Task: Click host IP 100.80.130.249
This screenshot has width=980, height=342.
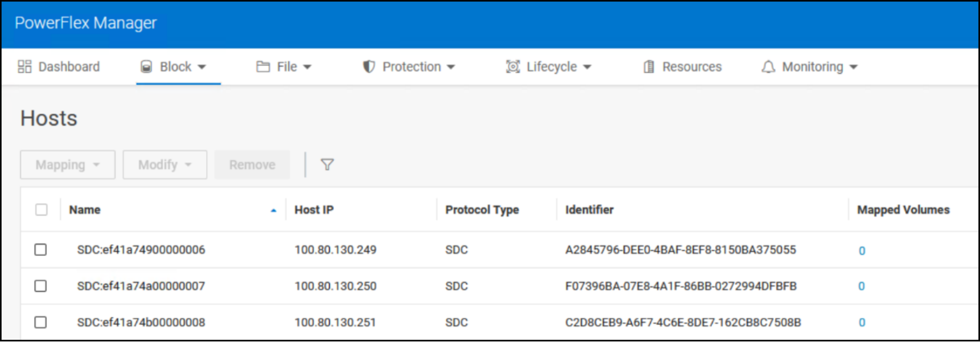Action: pyautogui.click(x=336, y=250)
